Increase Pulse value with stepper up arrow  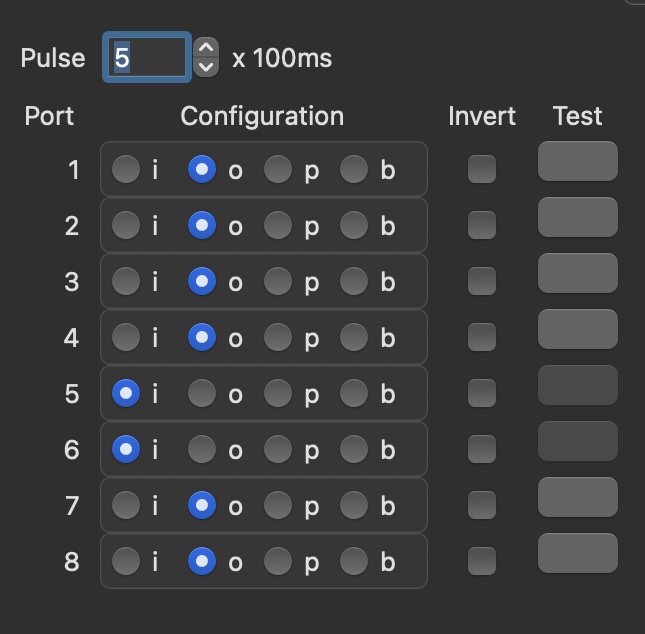[205, 48]
